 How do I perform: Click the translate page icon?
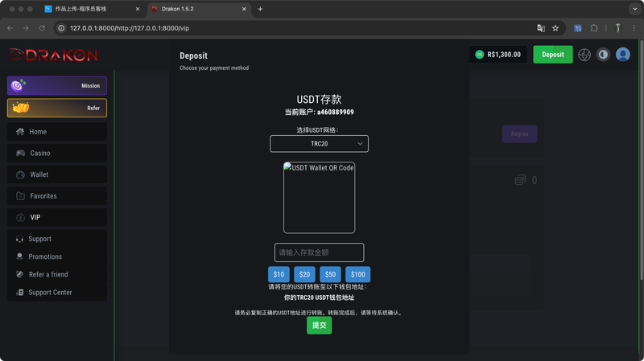[541, 28]
